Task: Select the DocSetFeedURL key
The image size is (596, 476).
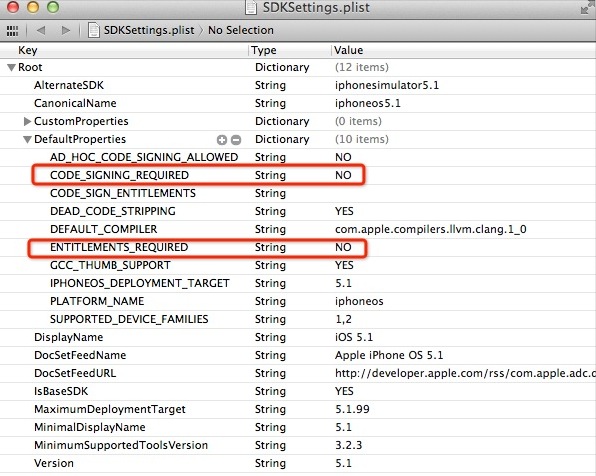Action: [x=75, y=373]
